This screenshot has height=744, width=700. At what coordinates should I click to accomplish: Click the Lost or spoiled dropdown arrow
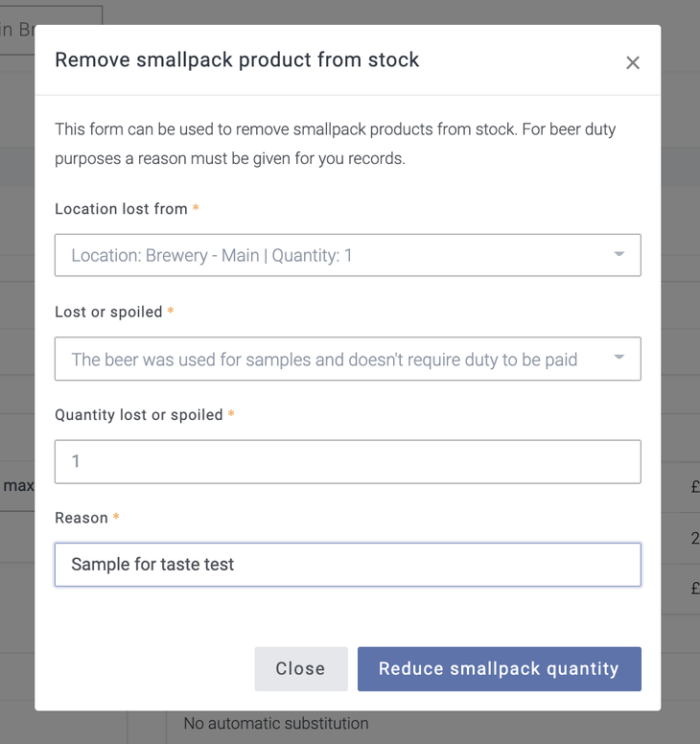619,359
